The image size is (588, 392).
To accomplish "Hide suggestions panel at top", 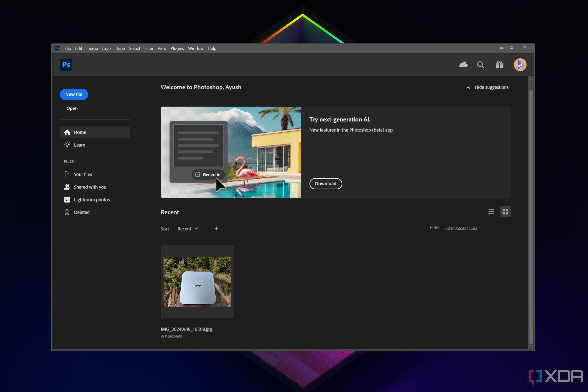I will (487, 87).
